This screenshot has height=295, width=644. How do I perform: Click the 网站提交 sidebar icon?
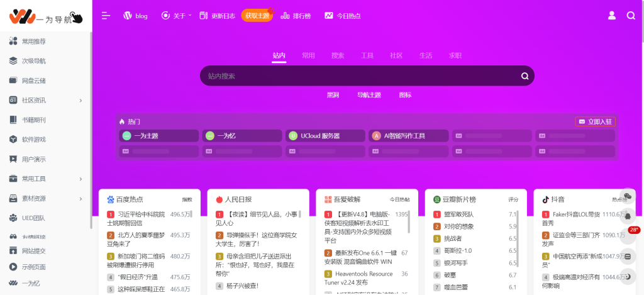[x=13, y=250]
